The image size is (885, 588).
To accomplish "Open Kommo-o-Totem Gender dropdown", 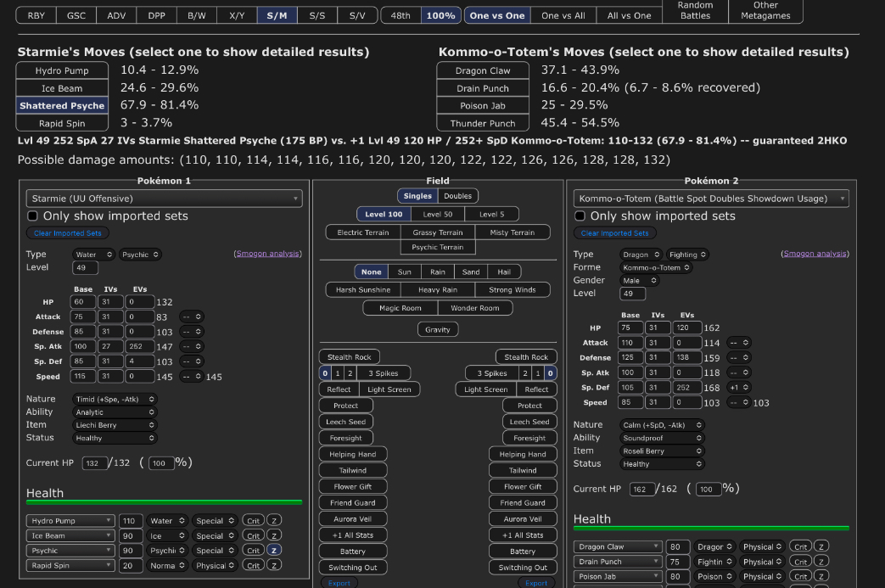I will point(640,281).
